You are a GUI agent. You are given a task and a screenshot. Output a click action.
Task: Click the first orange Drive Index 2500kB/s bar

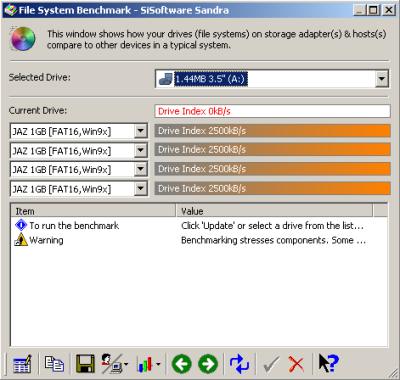click(272, 131)
